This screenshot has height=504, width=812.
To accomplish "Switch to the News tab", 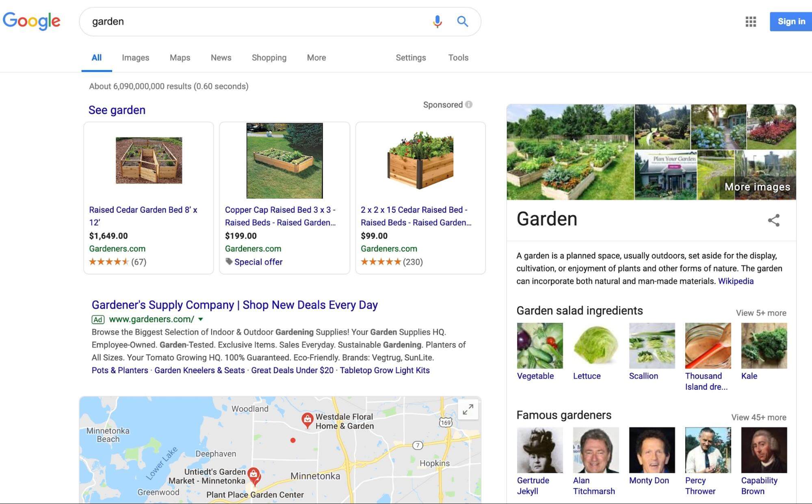I will pos(221,58).
